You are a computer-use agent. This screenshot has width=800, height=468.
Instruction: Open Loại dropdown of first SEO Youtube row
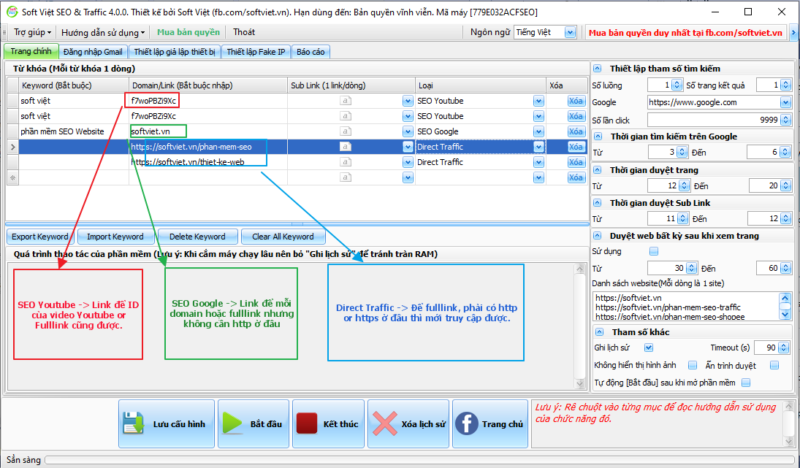pyautogui.click(x=539, y=101)
